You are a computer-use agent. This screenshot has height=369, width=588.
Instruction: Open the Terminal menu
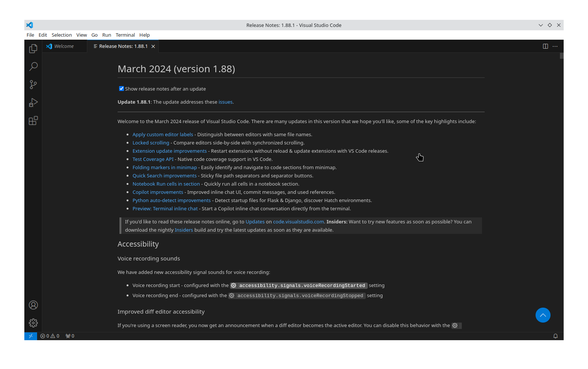tap(125, 35)
